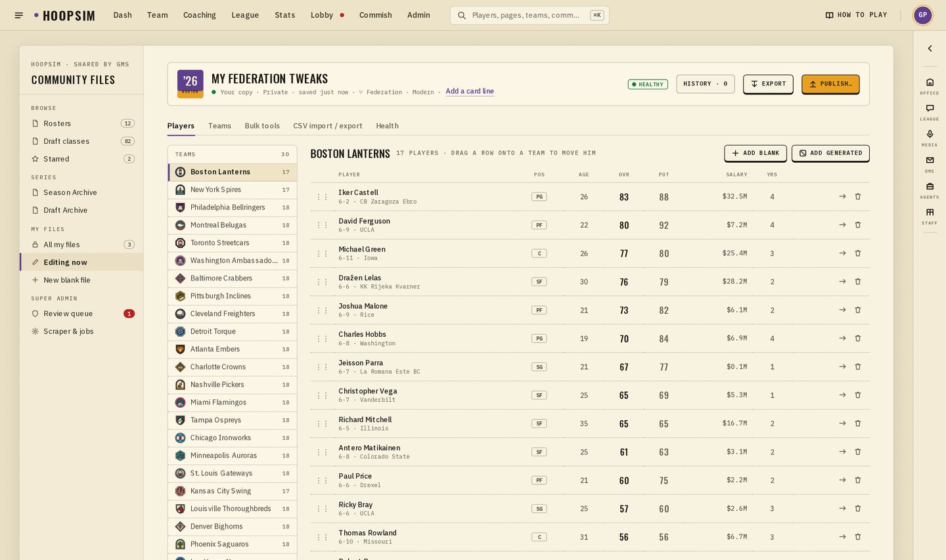Switch to the Bulk tools tab
Viewport: 946px width, 560px height.
coord(262,126)
